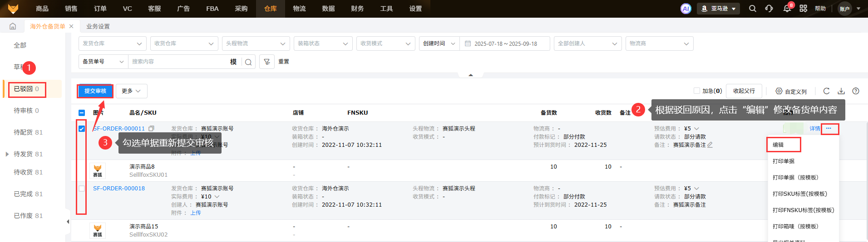
Task: Open the help question mark icon
Action: click(x=856, y=91)
